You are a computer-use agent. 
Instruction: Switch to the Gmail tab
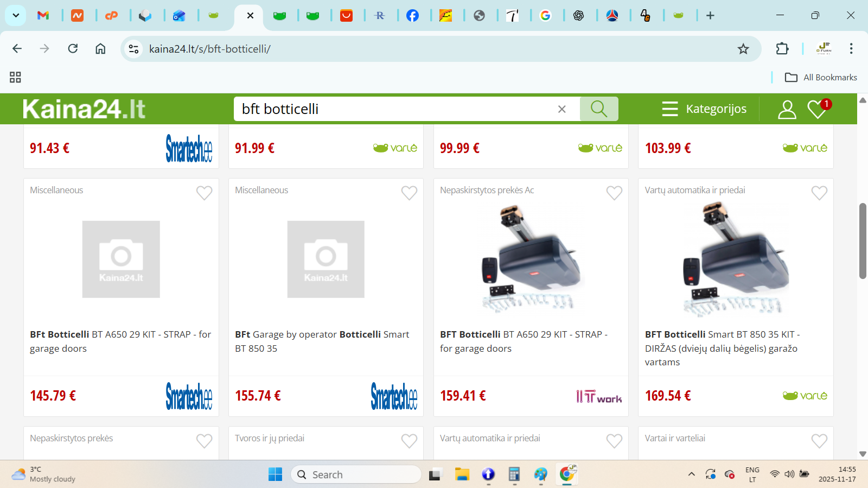tap(43, 16)
